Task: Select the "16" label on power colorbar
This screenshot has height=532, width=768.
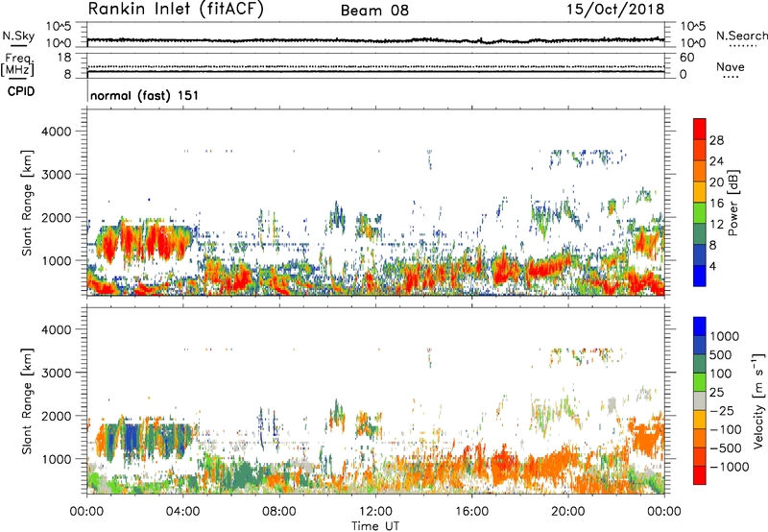Action: tap(716, 204)
